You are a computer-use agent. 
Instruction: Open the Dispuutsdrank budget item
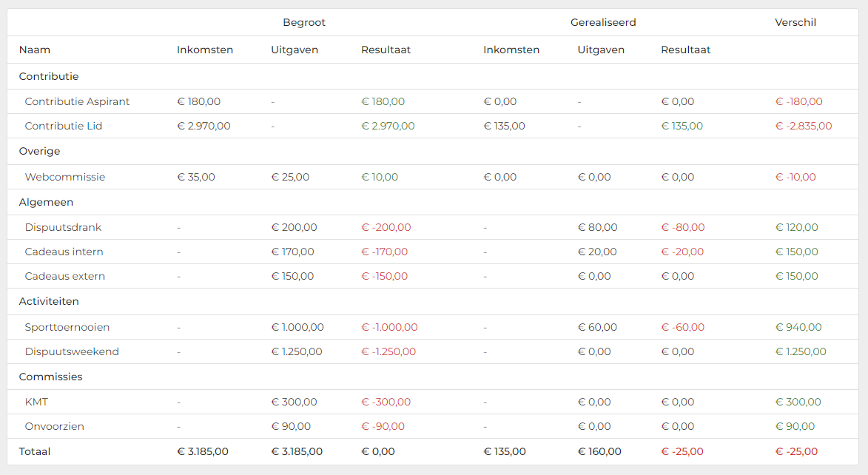(63, 227)
